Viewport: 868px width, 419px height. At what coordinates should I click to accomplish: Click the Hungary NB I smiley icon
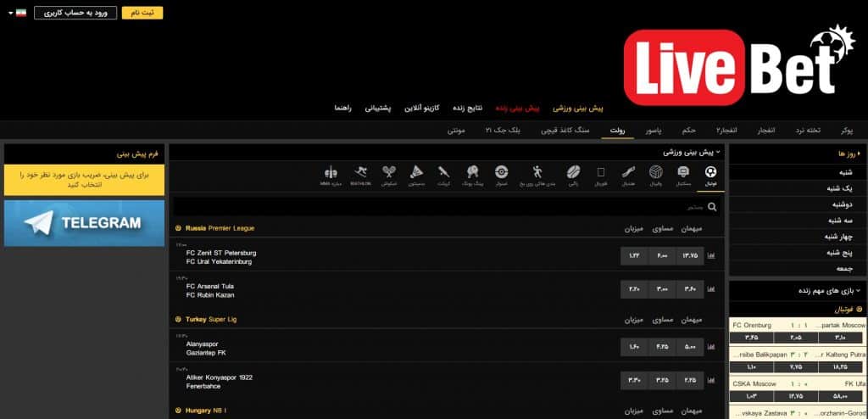point(178,411)
